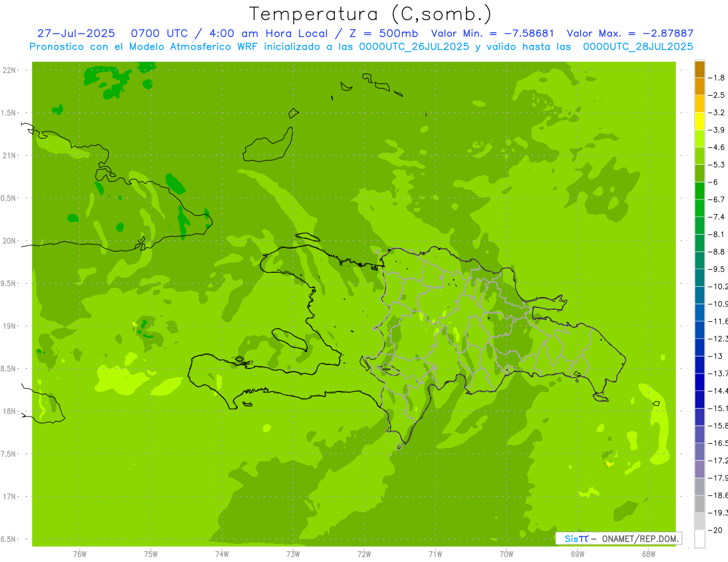Click the 68W longitude label
Screen dimensions: 728x562
pyautogui.click(x=649, y=554)
